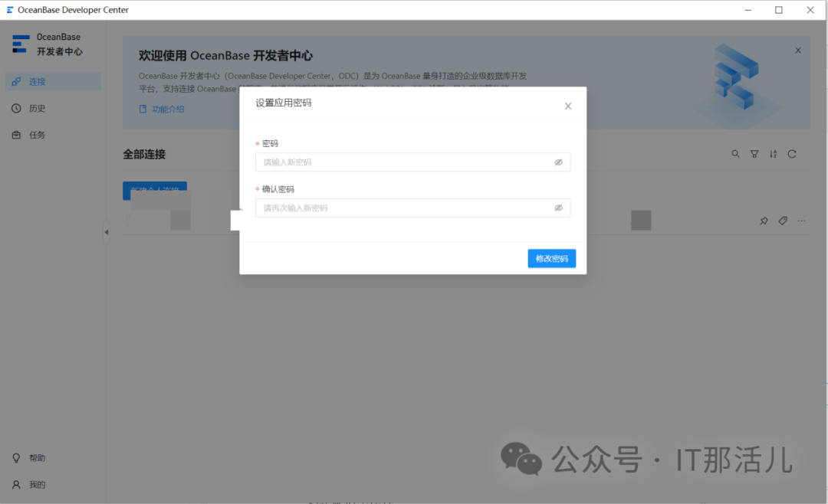This screenshot has width=828, height=504.
Task: Click the 全部连接 heading
Action: point(144,155)
